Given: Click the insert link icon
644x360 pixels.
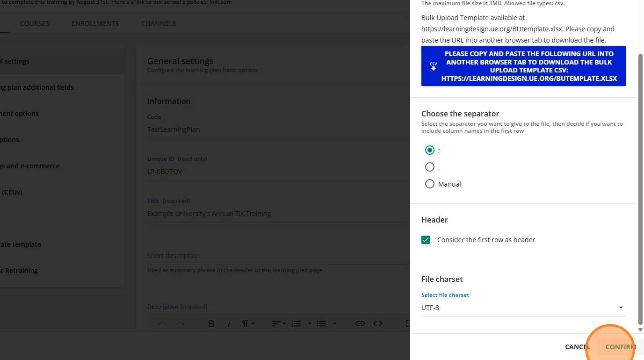Looking at the screenshot, I should [360, 324].
